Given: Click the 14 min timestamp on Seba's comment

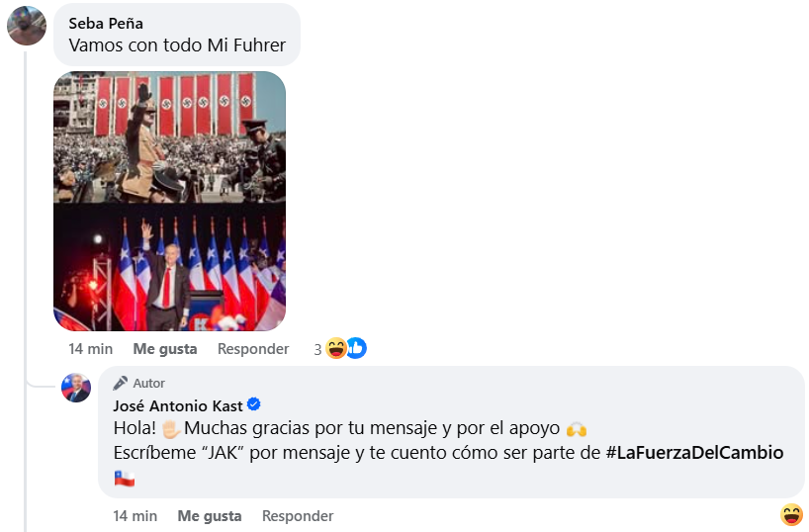Looking at the screenshot, I should (x=91, y=349).
